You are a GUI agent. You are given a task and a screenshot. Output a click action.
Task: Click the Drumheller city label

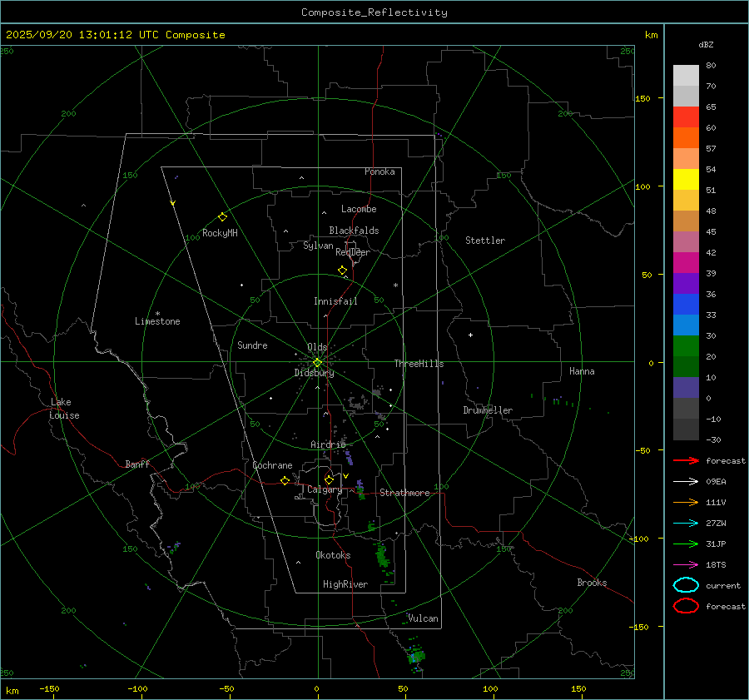(x=488, y=410)
